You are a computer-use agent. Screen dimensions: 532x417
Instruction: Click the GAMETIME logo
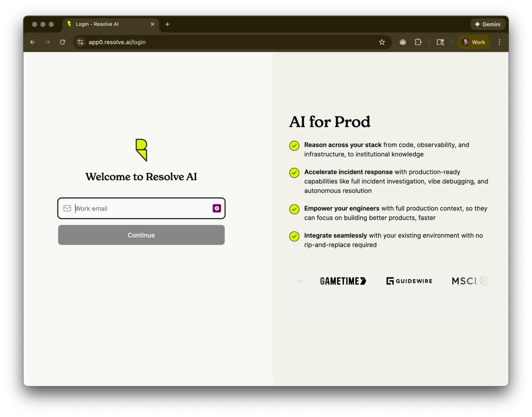(343, 281)
